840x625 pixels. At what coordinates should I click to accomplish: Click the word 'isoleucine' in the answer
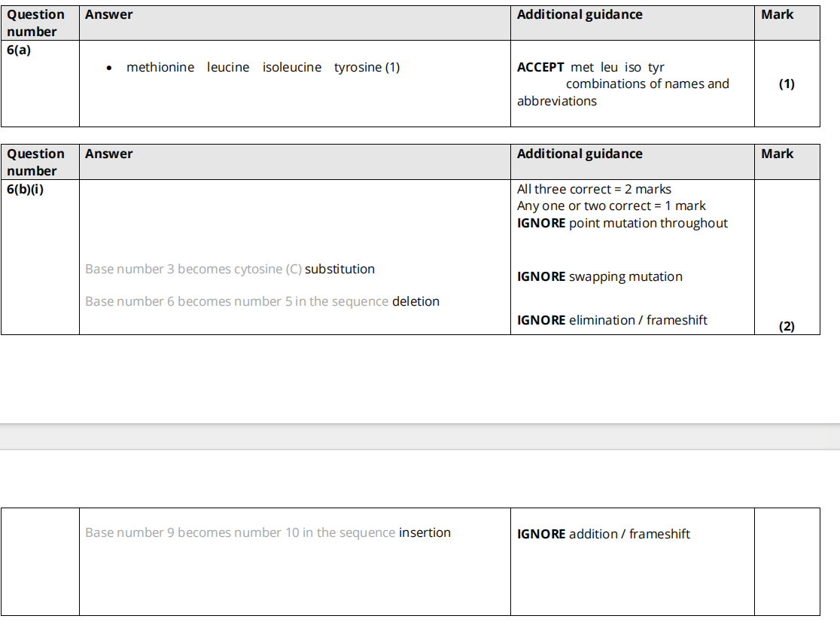(x=292, y=68)
